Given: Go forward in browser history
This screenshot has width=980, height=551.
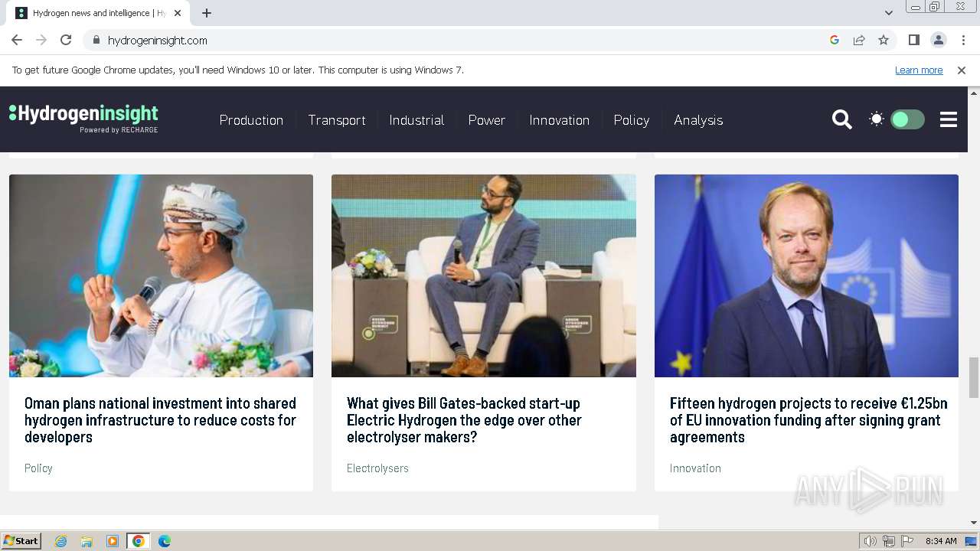Looking at the screenshot, I should tap(41, 40).
